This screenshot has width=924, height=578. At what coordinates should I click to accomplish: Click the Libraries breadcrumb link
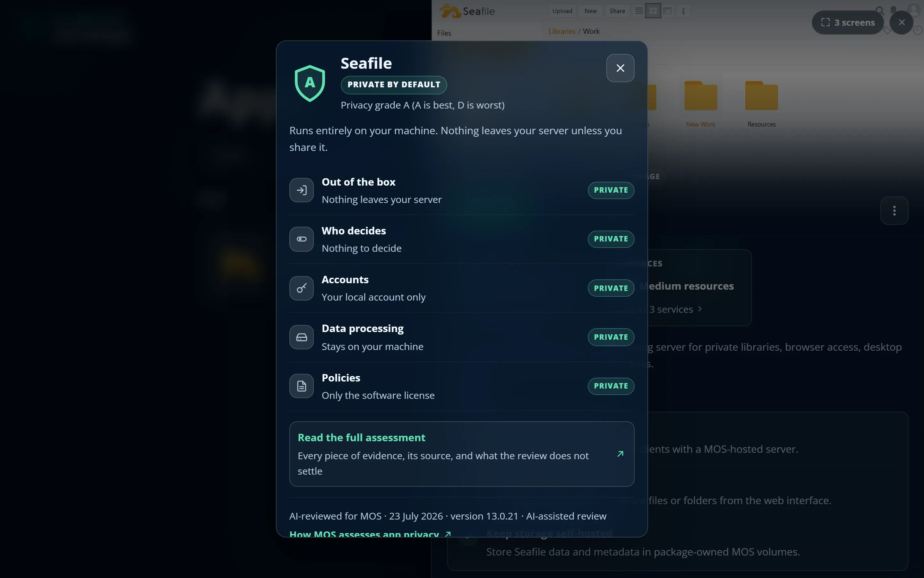point(562,31)
